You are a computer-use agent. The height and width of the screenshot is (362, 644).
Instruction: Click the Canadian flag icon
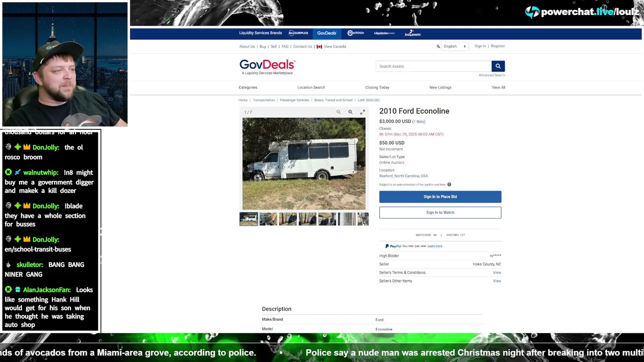[319, 46]
